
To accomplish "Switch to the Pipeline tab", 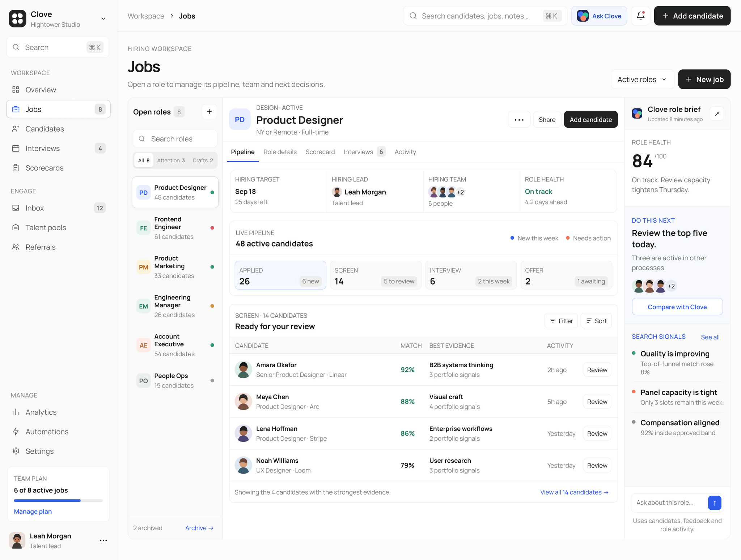I will (x=243, y=152).
